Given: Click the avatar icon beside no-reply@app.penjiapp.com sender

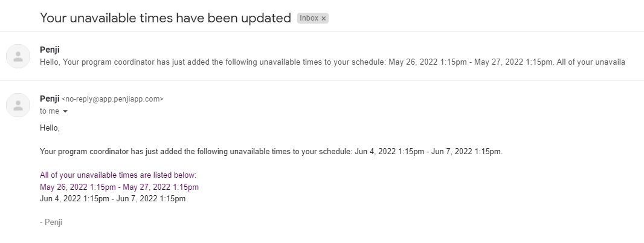Looking at the screenshot, I should 18,105.
